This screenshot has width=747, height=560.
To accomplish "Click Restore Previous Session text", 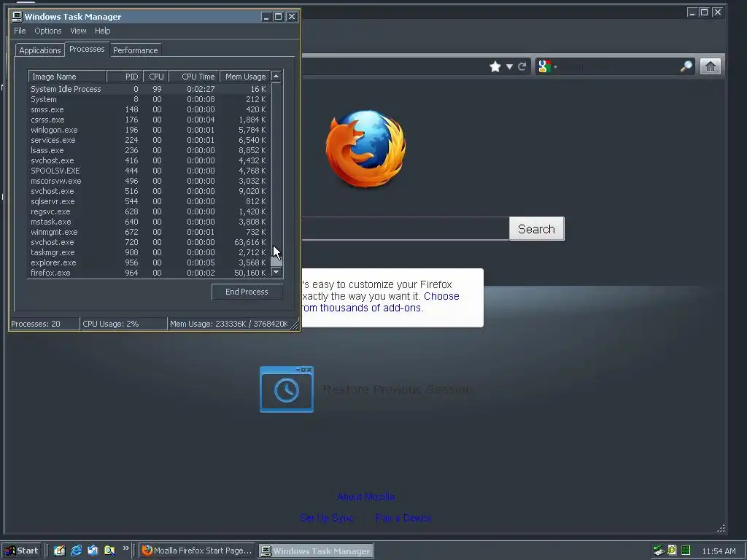I will tap(398, 389).
